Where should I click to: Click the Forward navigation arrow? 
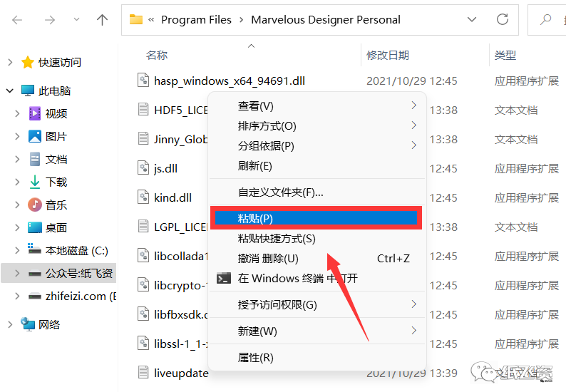coord(50,20)
